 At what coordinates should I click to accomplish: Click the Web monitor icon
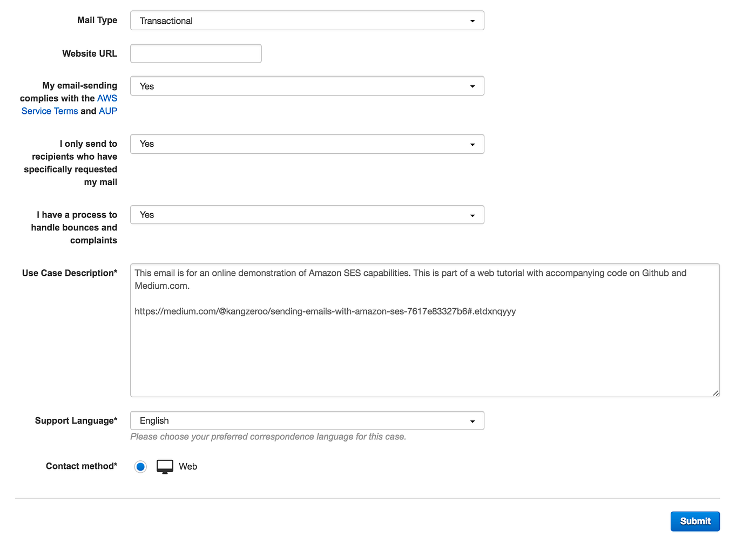point(165,467)
